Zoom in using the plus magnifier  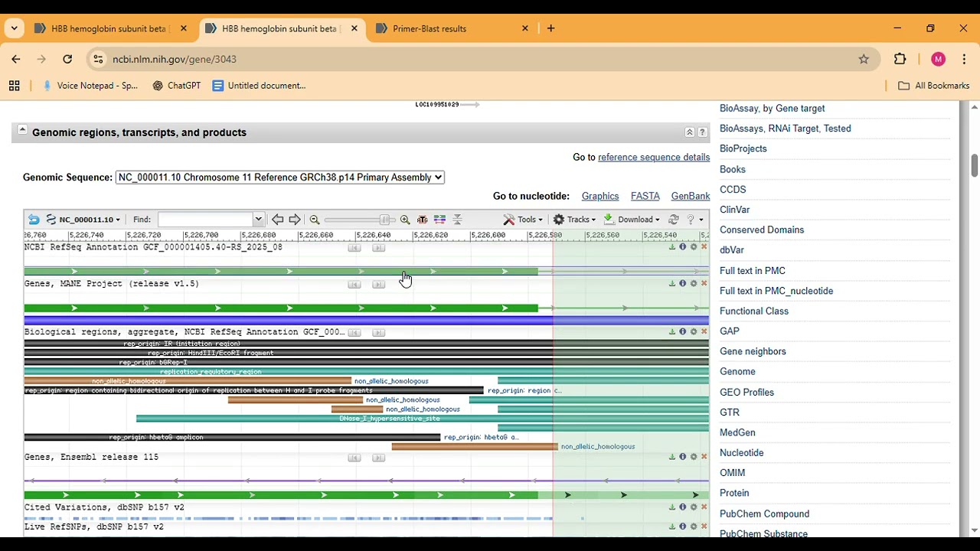[405, 220]
